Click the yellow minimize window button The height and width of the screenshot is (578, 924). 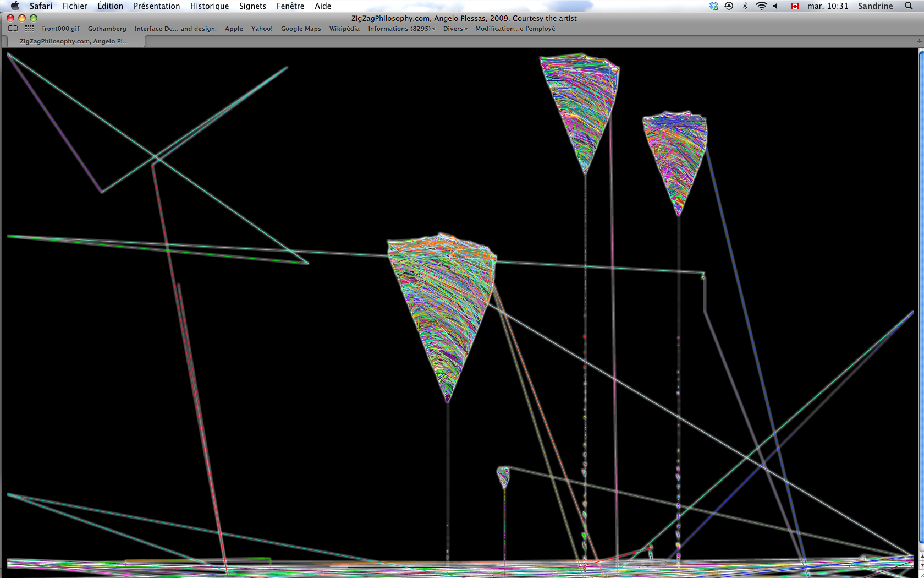coord(22,18)
